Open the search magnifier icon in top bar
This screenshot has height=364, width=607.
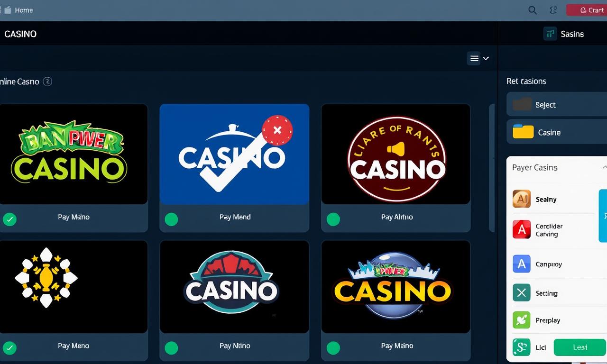(533, 10)
